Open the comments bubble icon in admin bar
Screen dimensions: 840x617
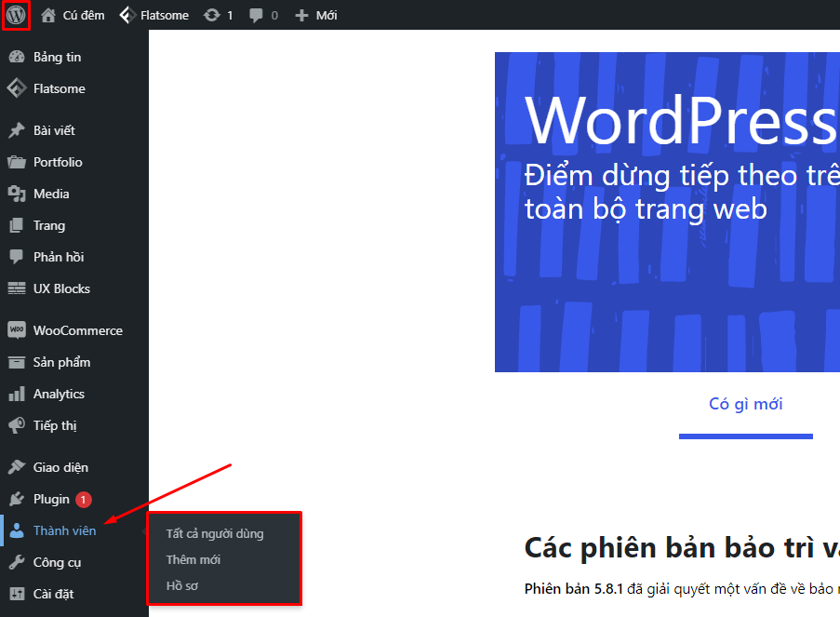[x=256, y=16]
